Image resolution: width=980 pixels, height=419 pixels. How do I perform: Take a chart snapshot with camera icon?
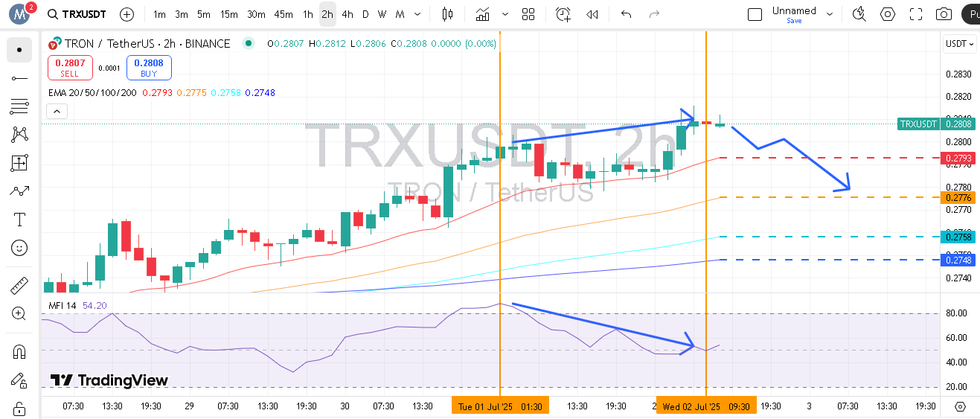pyautogui.click(x=944, y=14)
